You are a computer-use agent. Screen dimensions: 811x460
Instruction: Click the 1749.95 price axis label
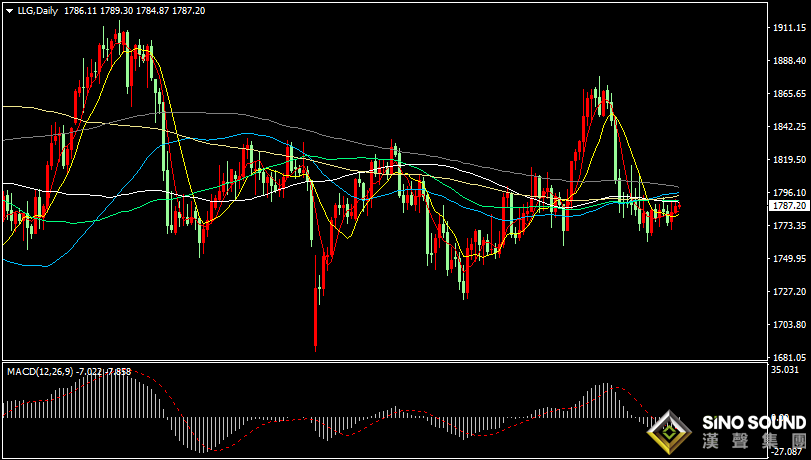[789, 259]
